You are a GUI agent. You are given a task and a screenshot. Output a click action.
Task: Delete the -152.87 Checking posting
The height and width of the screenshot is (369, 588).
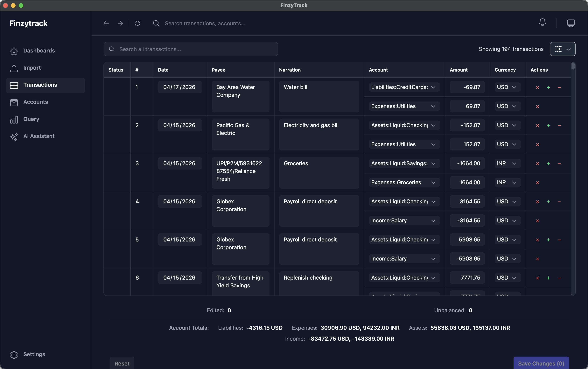537,125
